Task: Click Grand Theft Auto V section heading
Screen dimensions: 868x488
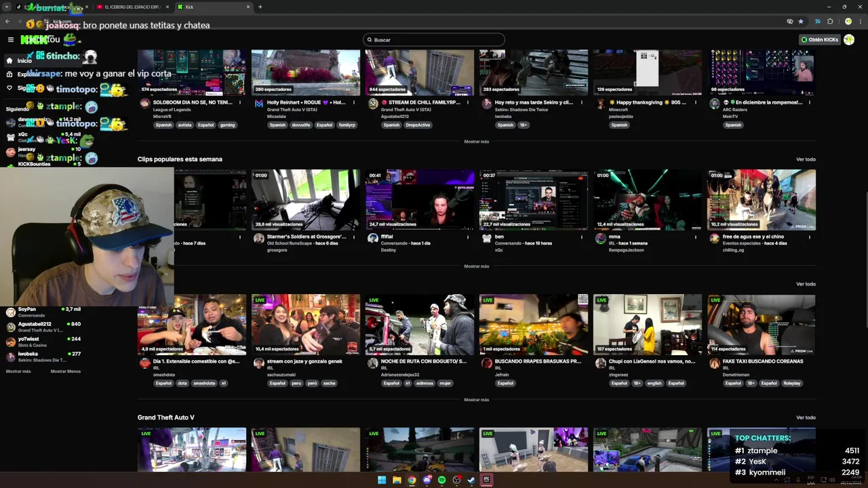Action: [x=165, y=418]
